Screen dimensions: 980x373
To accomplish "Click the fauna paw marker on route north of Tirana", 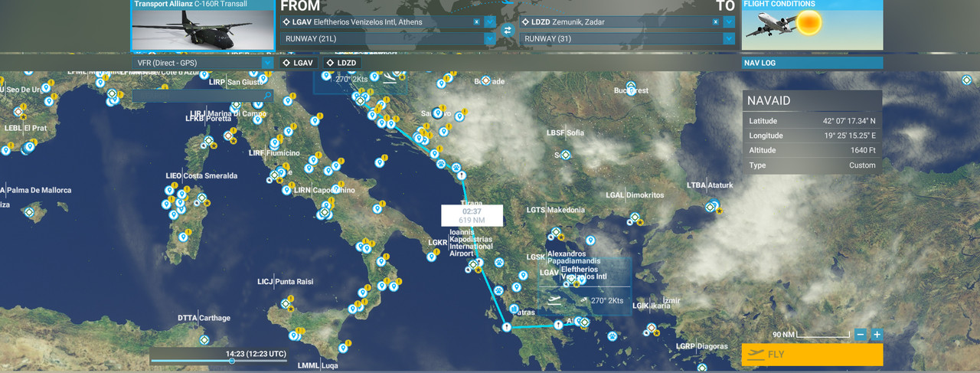I will click(456, 168).
